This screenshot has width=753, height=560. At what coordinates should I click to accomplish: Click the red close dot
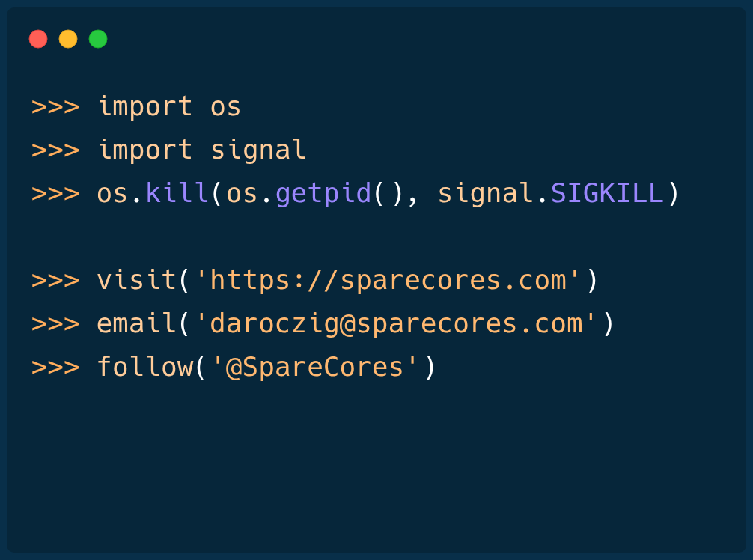pos(38,39)
